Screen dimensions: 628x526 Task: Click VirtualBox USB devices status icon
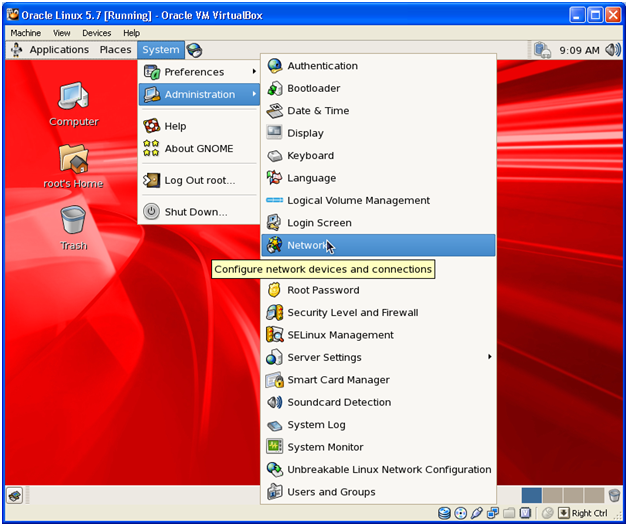click(x=477, y=513)
